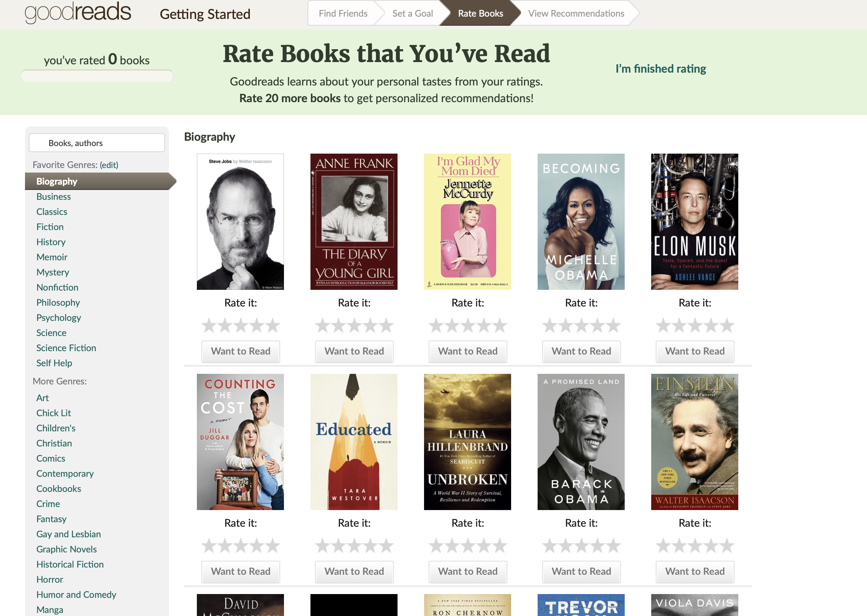Select the Science Fiction genre
The height and width of the screenshot is (616, 867).
pyautogui.click(x=66, y=348)
